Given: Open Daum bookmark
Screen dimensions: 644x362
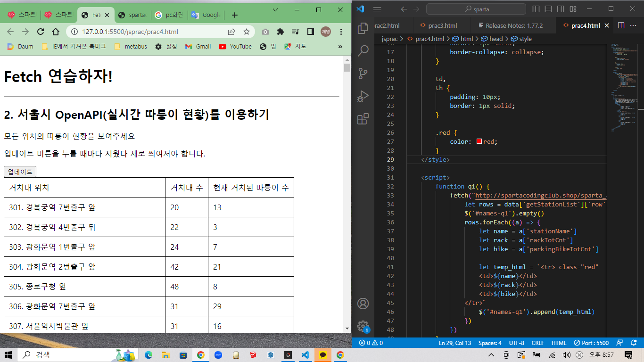Looking at the screenshot, I should [20, 46].
